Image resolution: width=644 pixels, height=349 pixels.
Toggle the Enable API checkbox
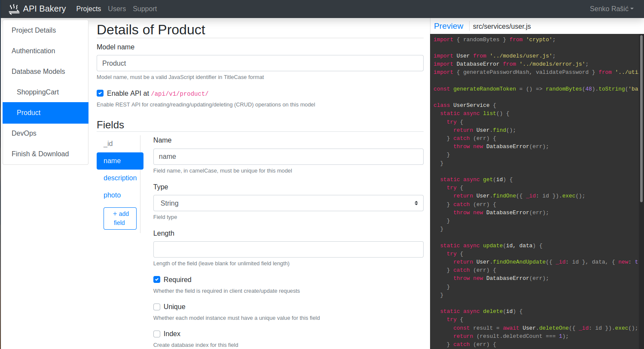tap(100, 93)
